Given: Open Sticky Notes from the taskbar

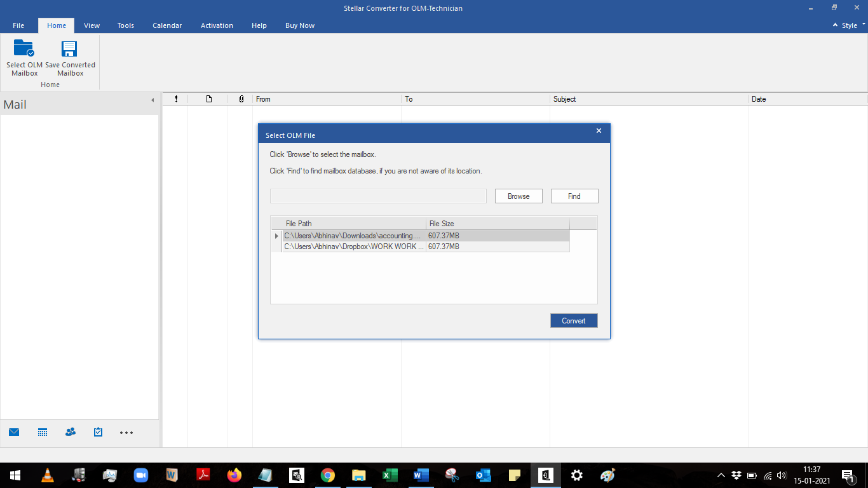Looking at the screenshot, I should pyautogui.click(x=515, y=475).
